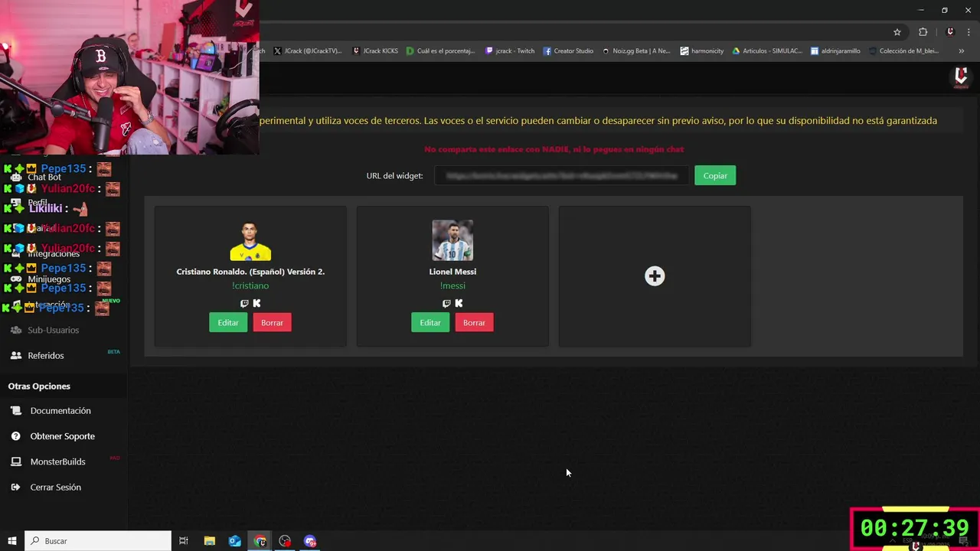Delete the Lionel Messi voice with Borrar
The height and width of the screenshot is (551, 980).
click(474, 322)
